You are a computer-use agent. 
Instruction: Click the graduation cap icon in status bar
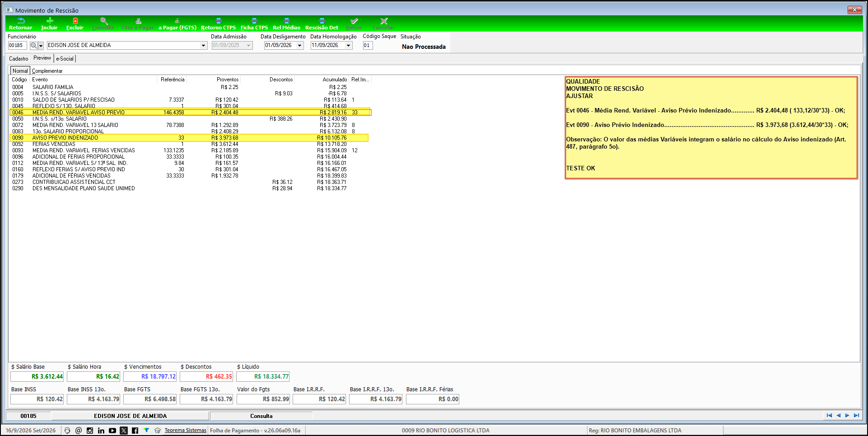158,431
